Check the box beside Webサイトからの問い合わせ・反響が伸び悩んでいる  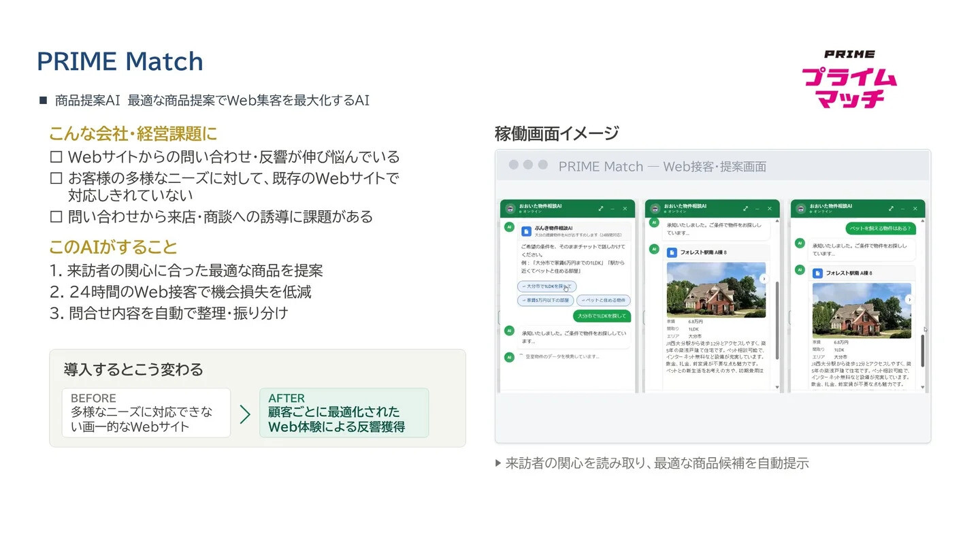tap(56, 157)
